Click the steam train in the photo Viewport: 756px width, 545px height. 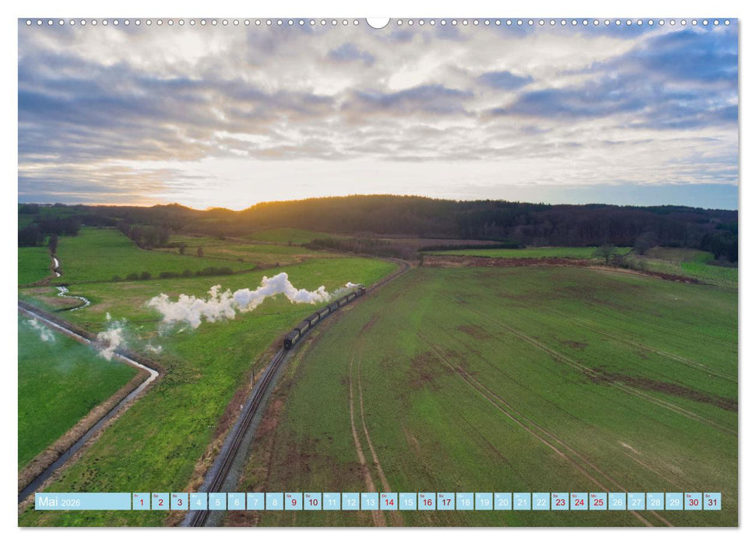click(x=321, y=315)
